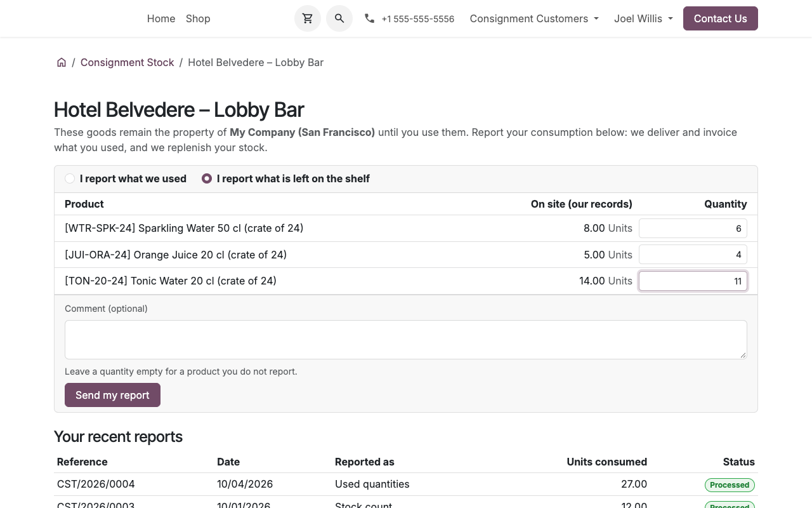Click the "[TON-20-24] Tonic Water" product name
The width and height of the screenshot is (812, 508).
click(x=171, y=281)
